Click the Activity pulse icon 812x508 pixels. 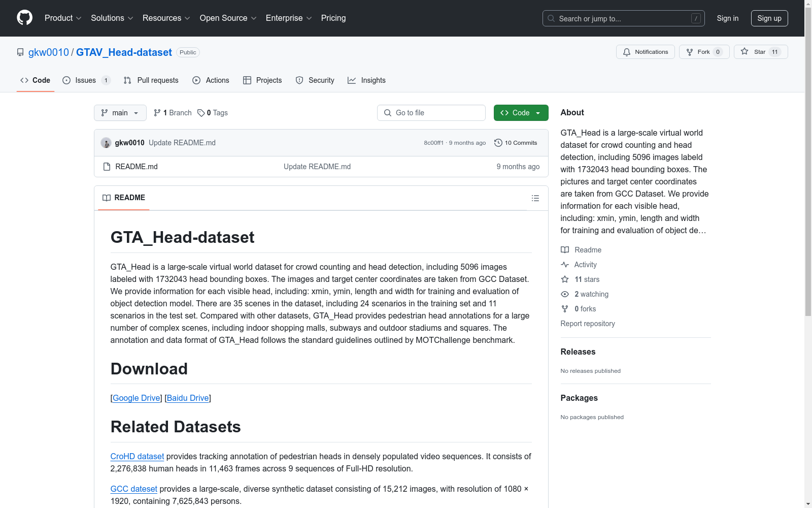pos(565,265)
